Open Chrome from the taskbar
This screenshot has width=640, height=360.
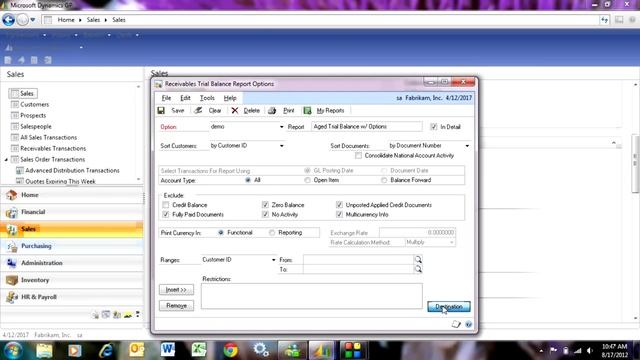click(x=230, y=350)
